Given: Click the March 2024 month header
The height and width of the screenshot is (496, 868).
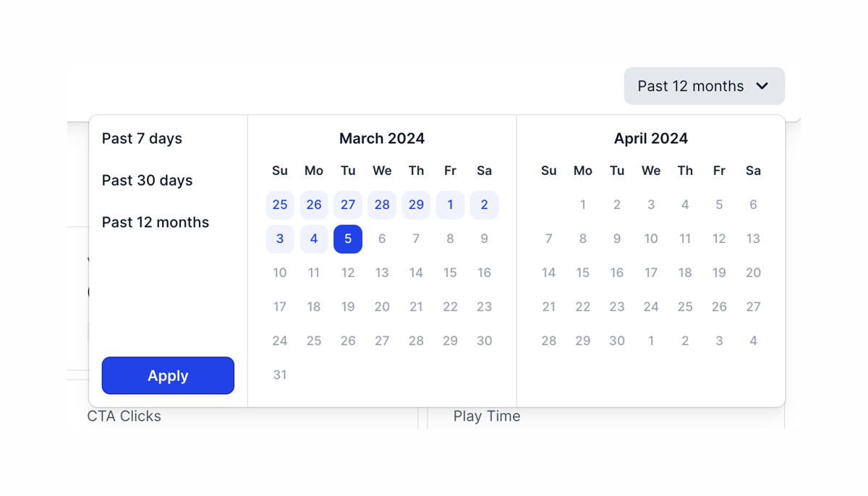Looking at the screenshot, I should pos(382,138).
